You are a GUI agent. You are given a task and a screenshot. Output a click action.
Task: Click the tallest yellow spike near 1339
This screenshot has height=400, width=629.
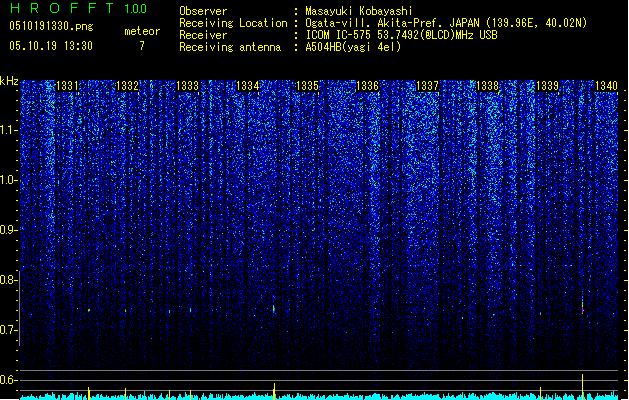coord(582,385)
